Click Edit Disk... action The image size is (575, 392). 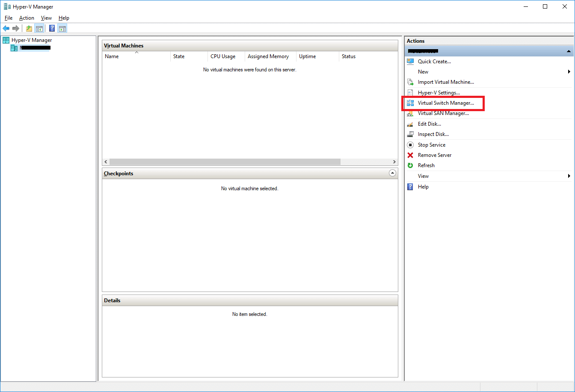pos(430,124)
